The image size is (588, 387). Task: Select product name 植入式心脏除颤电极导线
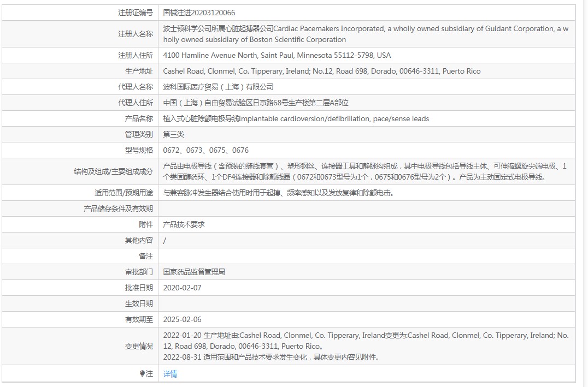coord(296,119)
